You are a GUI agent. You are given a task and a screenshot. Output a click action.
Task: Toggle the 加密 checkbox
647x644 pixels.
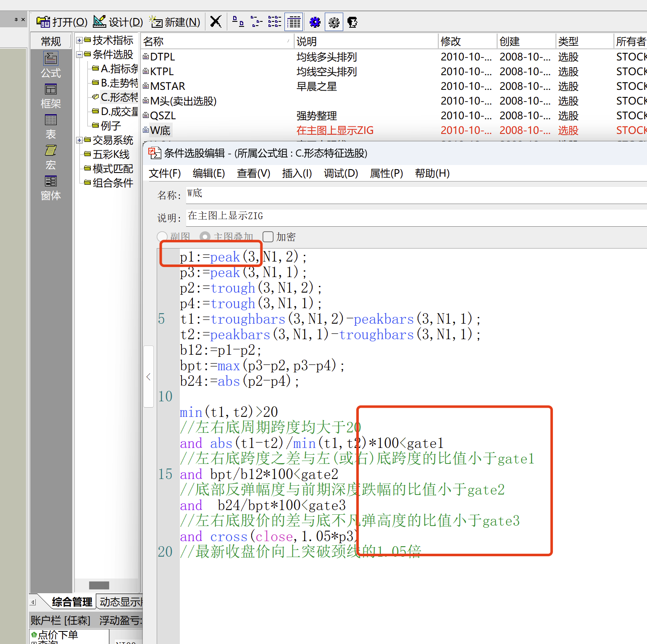point(268,237)
